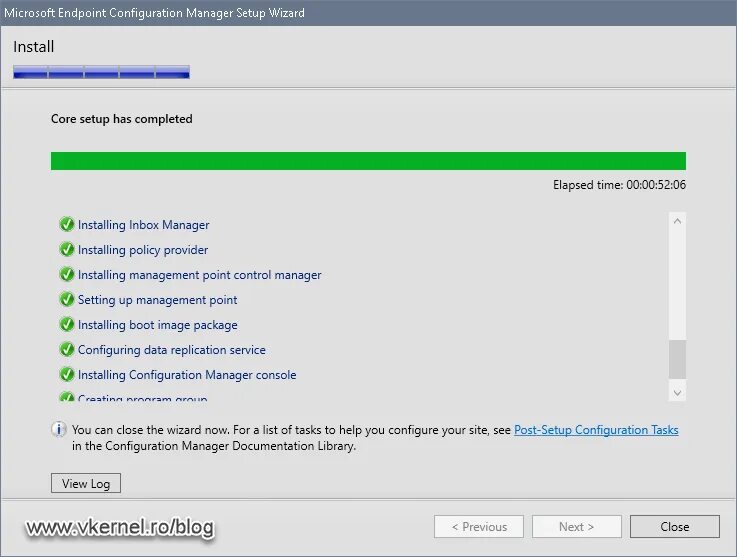Screen dimensions: 737x557
Task: Click the blue information icon near wizard message
Action: (x=59, y=430)
